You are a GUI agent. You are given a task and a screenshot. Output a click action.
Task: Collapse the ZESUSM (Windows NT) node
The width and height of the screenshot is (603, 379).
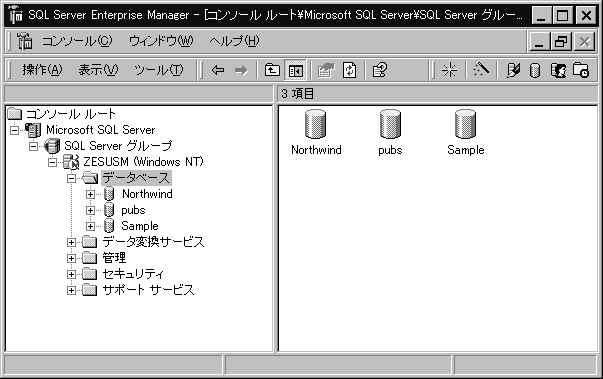click(52, 162)
